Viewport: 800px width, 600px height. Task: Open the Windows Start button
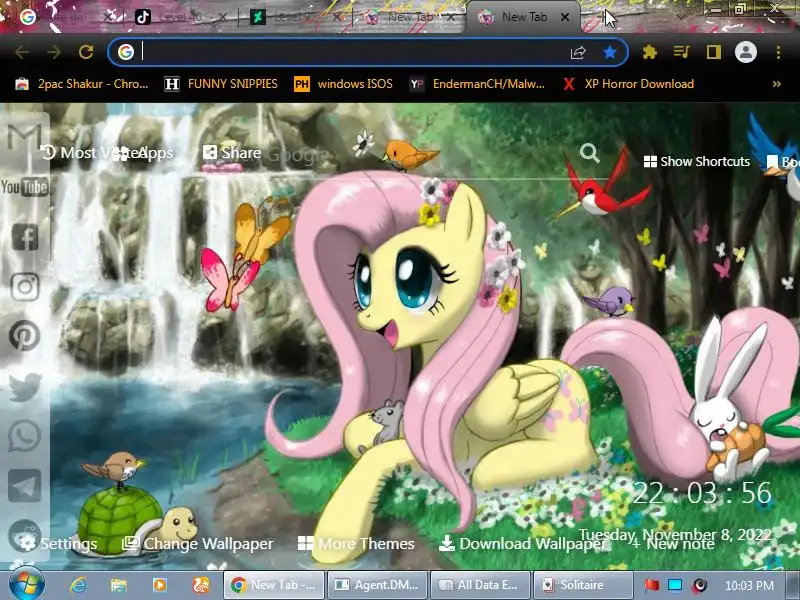[27, 584]
